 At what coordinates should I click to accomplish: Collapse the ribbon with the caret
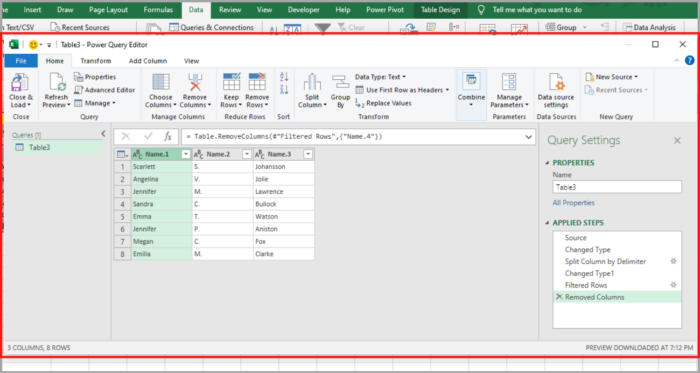coord(677,61)
